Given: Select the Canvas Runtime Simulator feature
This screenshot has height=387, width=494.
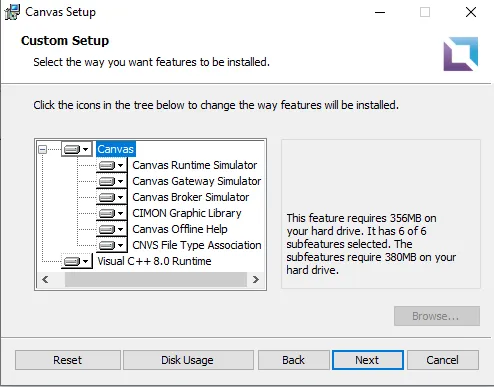Looking at the screenshot, I should point(195,165).
